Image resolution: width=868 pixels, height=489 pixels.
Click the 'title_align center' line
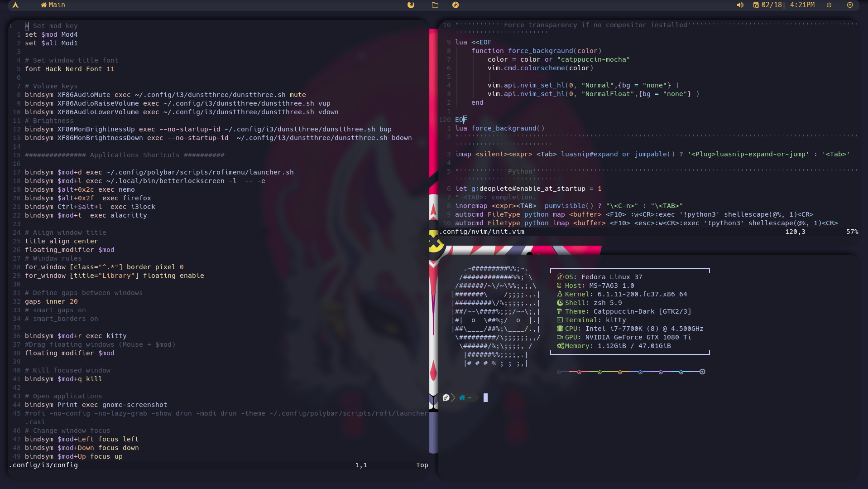tap(61, 241)
